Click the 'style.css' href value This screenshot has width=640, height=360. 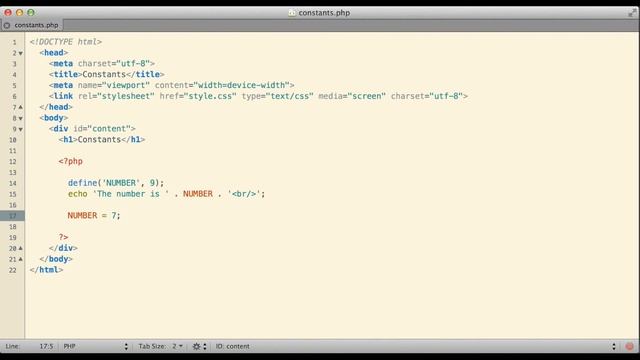coord(210,96)
